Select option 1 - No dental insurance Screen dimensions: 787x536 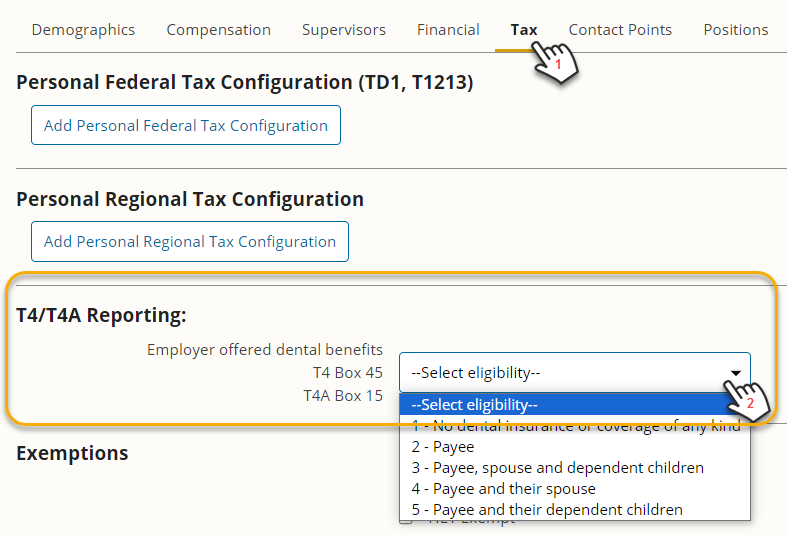574,426
